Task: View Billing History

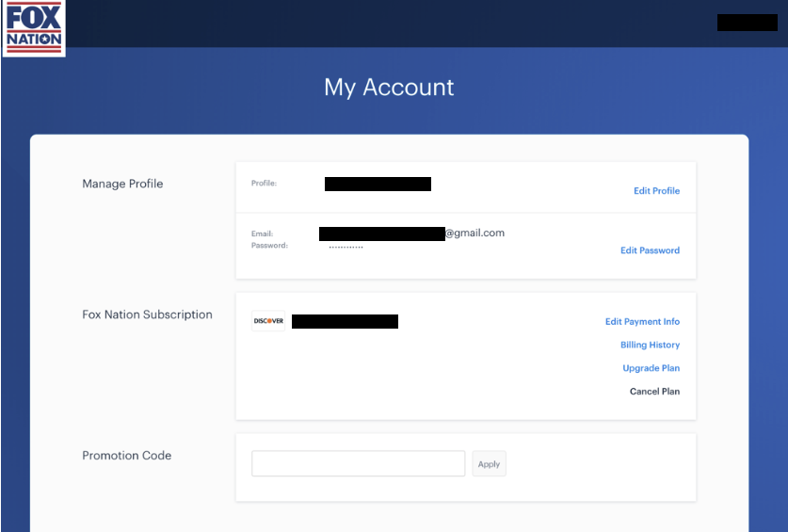Action: point(650,346)
